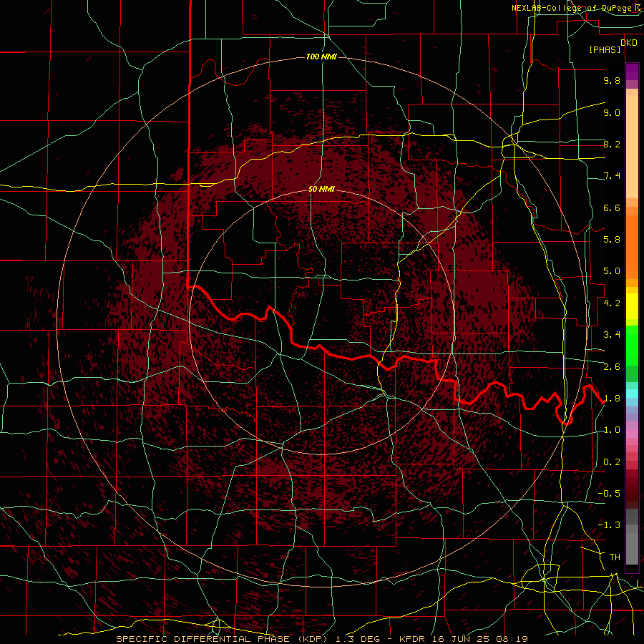Click the 3.4 legend value
This screenshot has height=644, width=644.
[612, 335]
